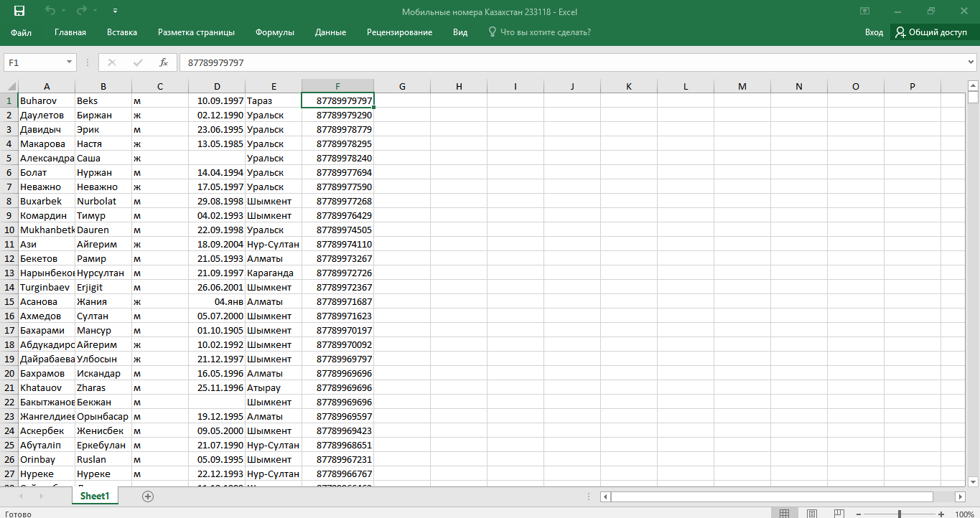Click the zoom in plus button

[941, 514]
